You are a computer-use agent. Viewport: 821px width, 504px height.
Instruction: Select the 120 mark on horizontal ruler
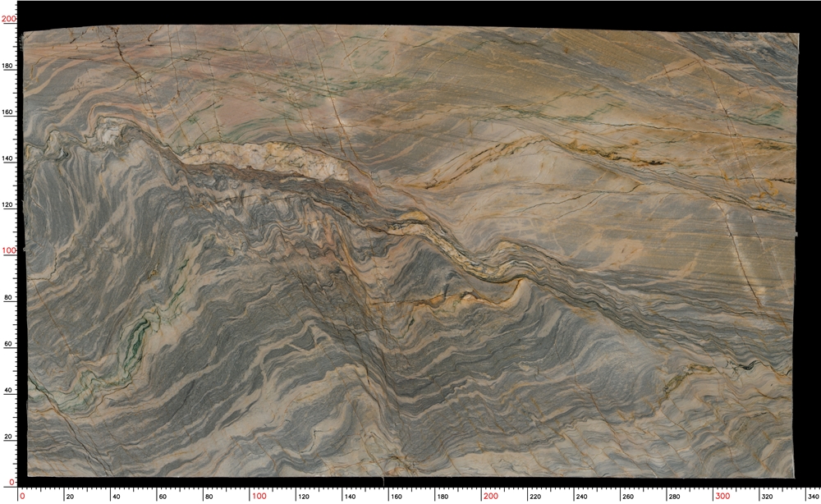[304, 496]
